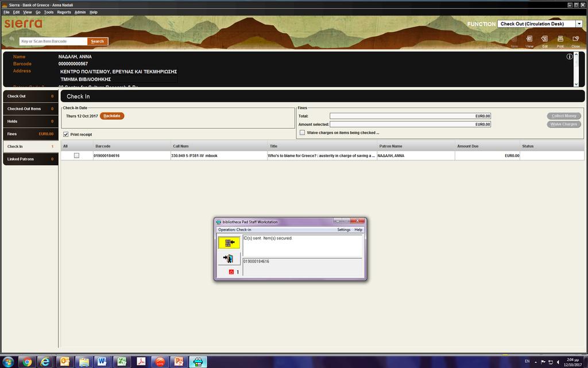Image resolution: width=588 pixels, height=368 pixels.
Task: Enable waive charges on items being checked
Action: pyautogui.click(x=302, y=133)
